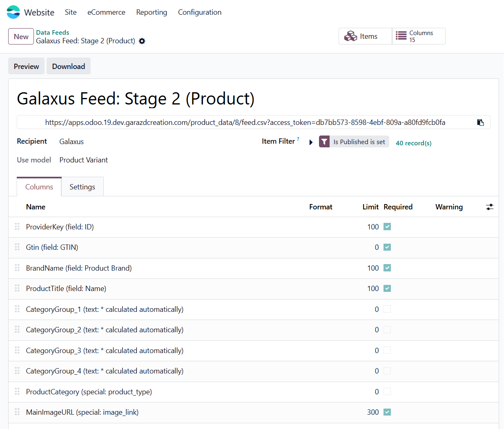Click the drag handle of the MainImageURL row

[x=17, y=412]
